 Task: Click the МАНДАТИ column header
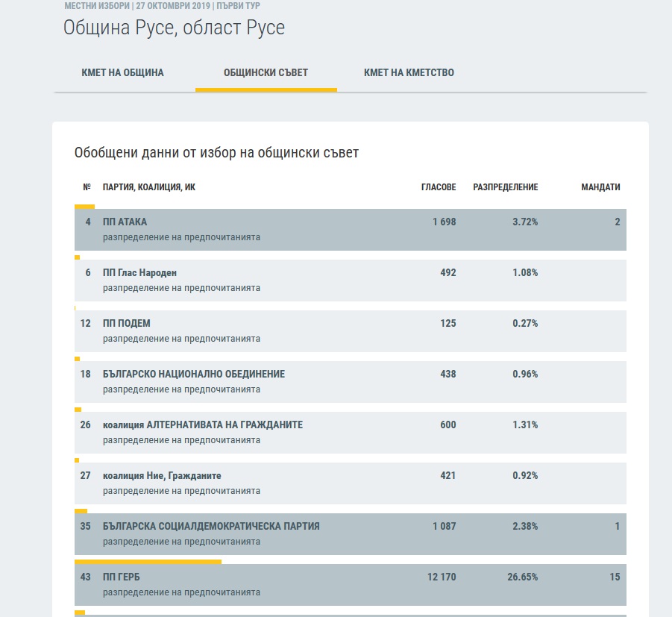[x=600, y=187]
